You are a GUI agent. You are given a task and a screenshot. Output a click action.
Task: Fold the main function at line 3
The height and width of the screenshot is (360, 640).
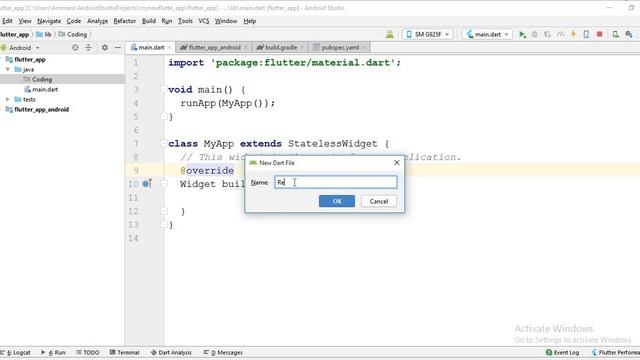[163, 89]
